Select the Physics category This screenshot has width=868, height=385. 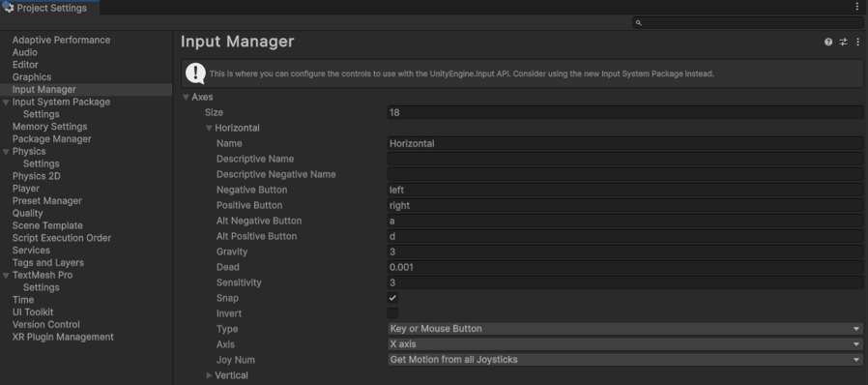[x=29, y=151]
